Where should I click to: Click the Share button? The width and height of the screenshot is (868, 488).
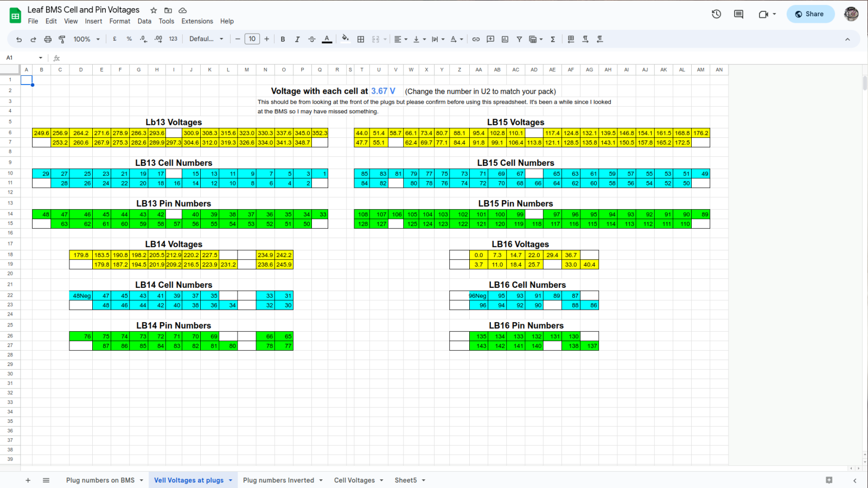tap(810, 14)
